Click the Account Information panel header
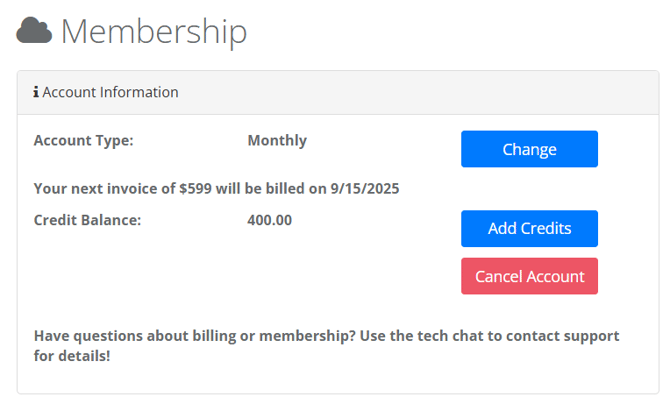670x404 pixels. click(338, 93)
